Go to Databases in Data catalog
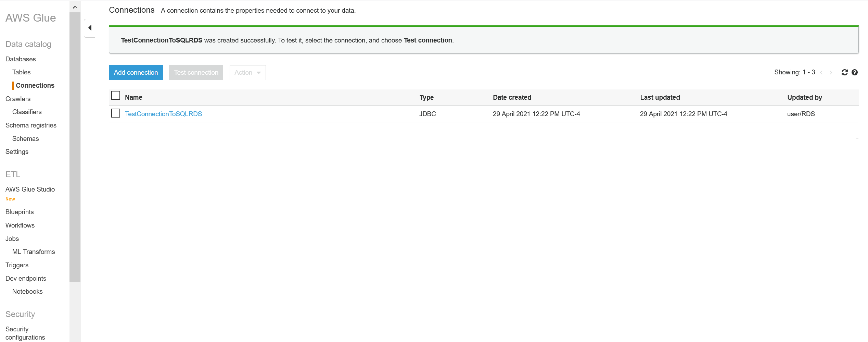 point(21,59)
